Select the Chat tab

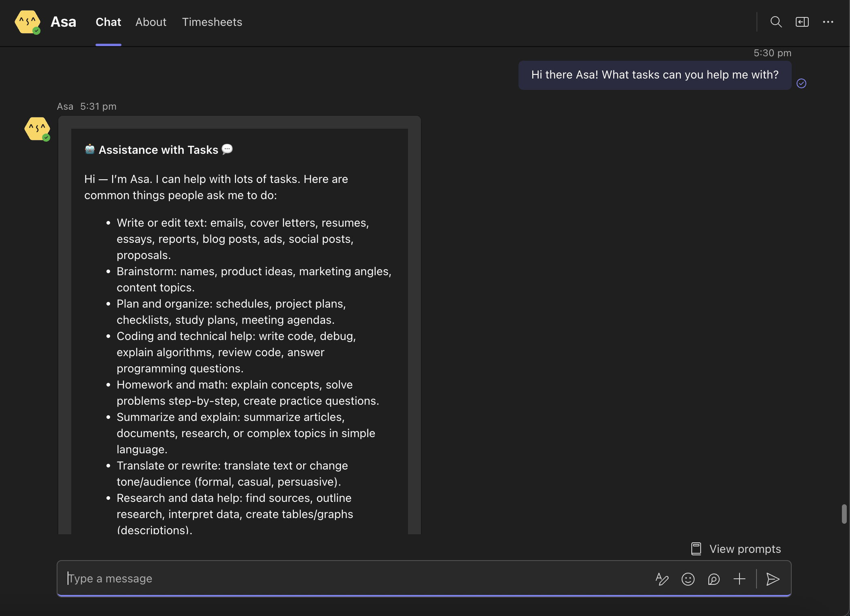(108, 22)
